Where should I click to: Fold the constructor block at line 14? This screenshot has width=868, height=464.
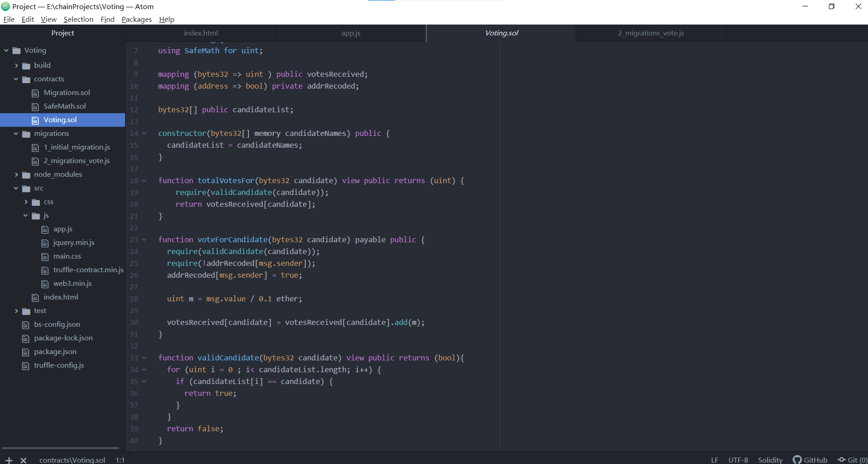coord(144,133)
